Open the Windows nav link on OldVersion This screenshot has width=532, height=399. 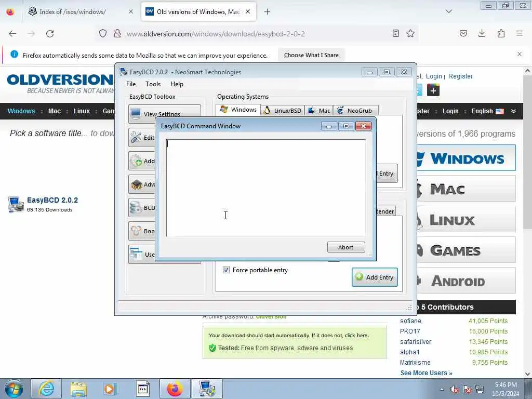21,111
